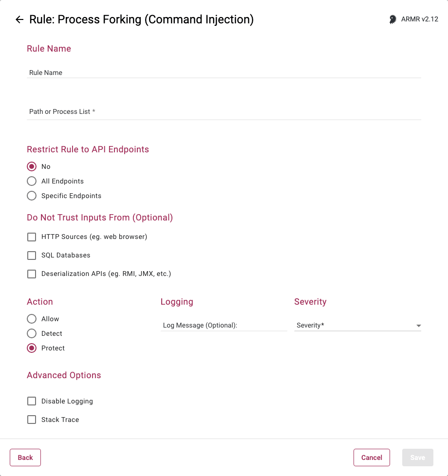The image size is (448, 476).
Task: Choose the Detect action radio
Action: (32, 333)
